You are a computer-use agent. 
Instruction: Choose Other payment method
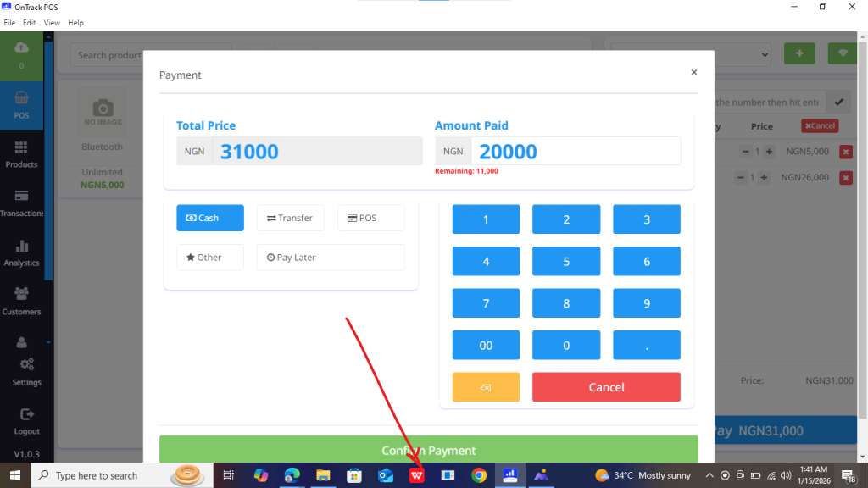[x=209, y=258]
